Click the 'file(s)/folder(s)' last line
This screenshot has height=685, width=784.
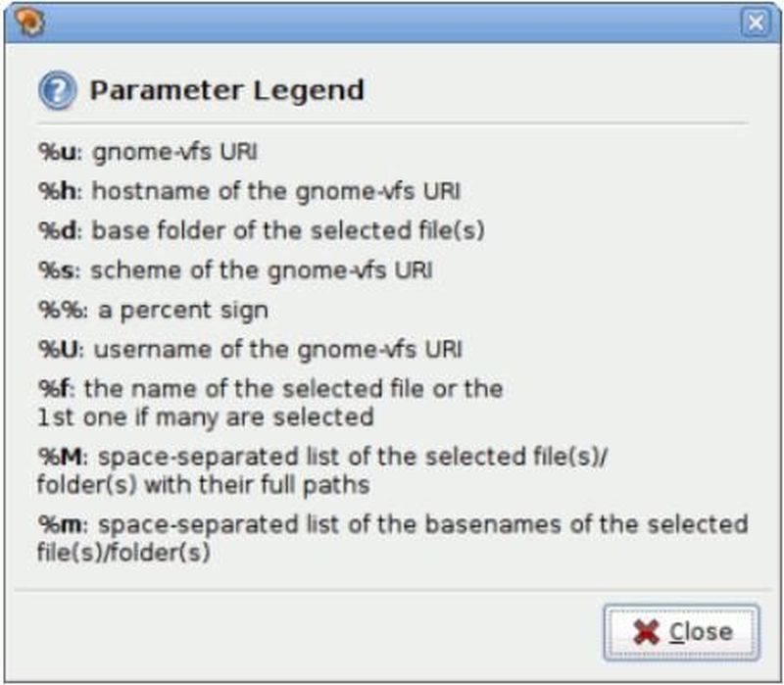point(124,553)
